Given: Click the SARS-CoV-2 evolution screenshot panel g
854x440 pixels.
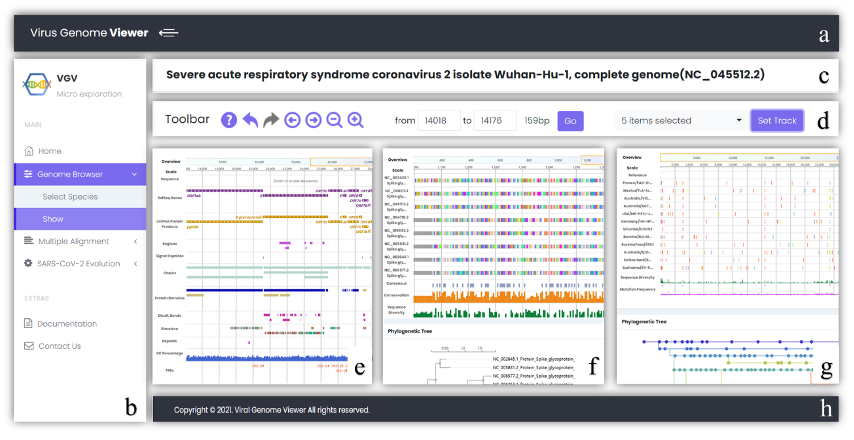Looking at the screenshot, I should (728, 266).
